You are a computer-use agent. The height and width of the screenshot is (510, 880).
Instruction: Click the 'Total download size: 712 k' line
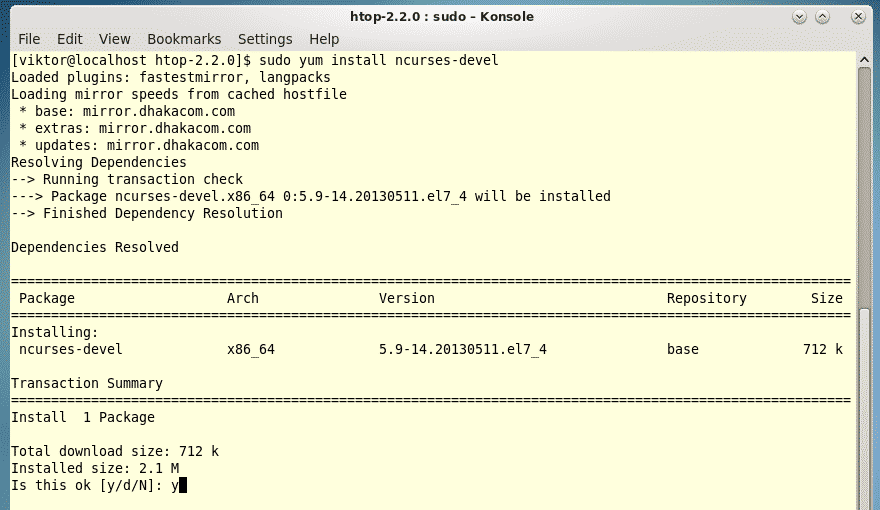click(x=115, y=451)
